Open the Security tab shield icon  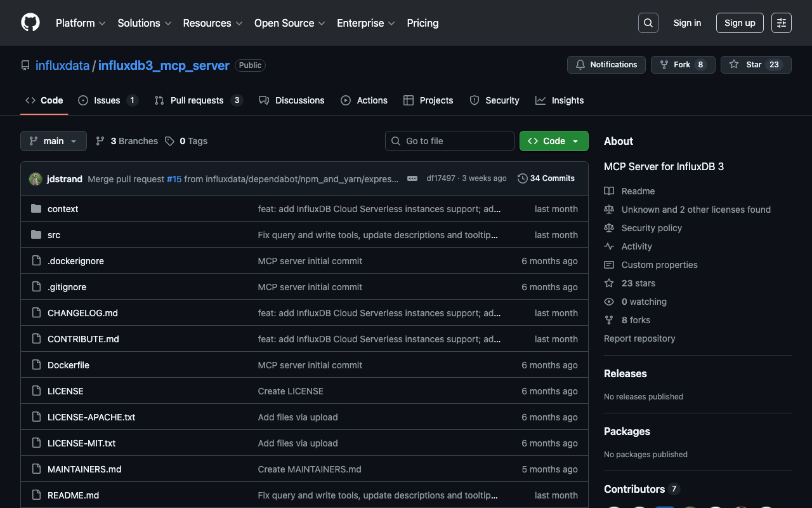pos(475,100)
